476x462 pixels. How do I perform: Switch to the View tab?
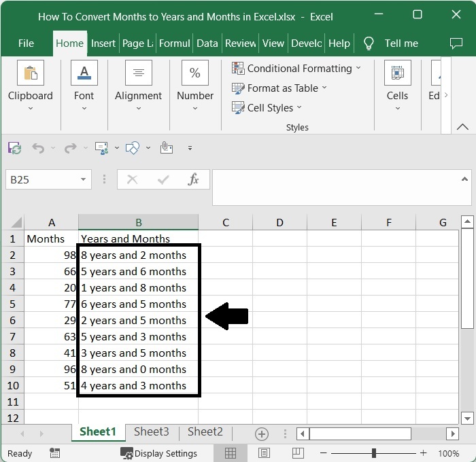tap(273, 43)
